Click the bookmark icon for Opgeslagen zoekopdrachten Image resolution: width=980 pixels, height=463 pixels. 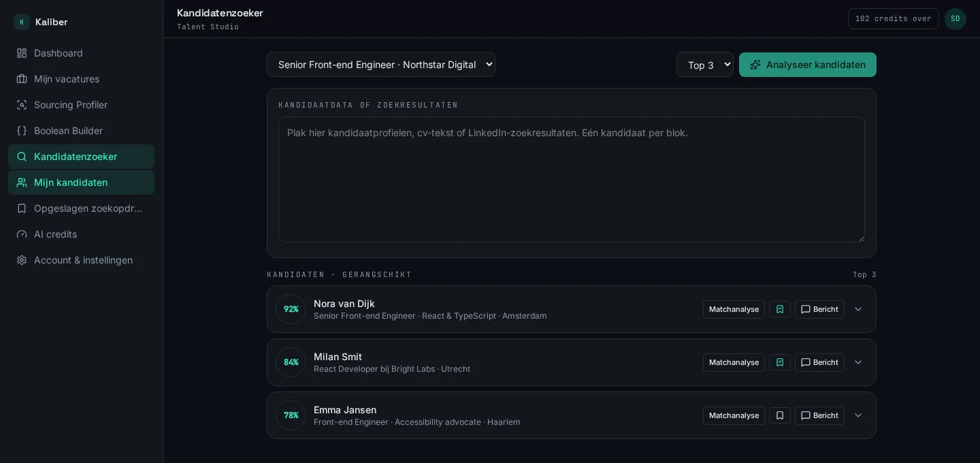click(22, 208)
